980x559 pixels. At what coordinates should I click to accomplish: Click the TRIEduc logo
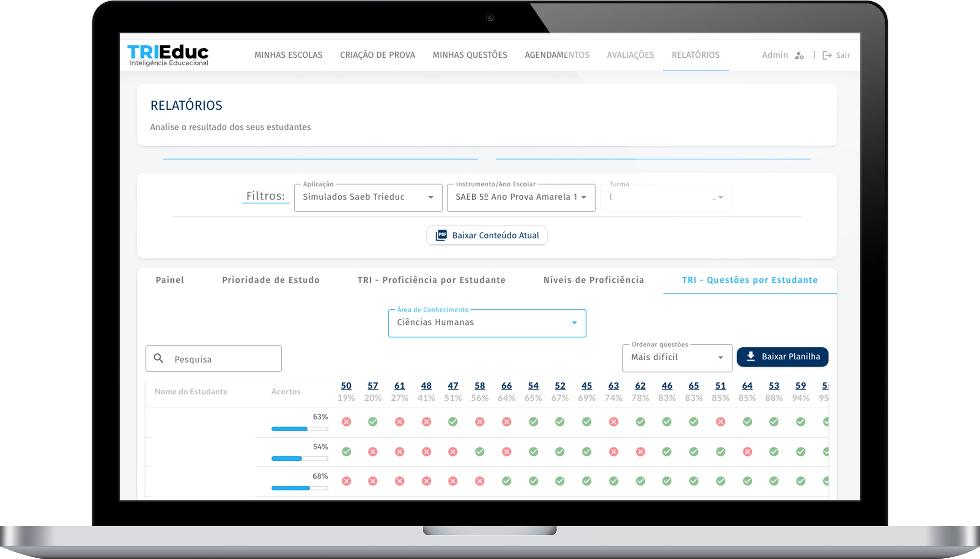[168, 55]
